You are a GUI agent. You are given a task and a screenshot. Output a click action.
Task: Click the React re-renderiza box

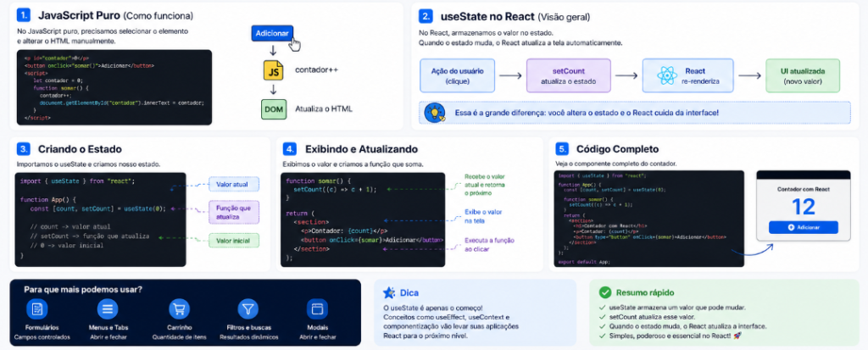[x=688, y=75]
